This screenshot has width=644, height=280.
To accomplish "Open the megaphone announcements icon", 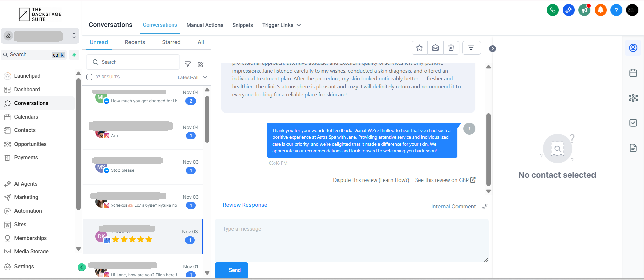I will (584, 10).
